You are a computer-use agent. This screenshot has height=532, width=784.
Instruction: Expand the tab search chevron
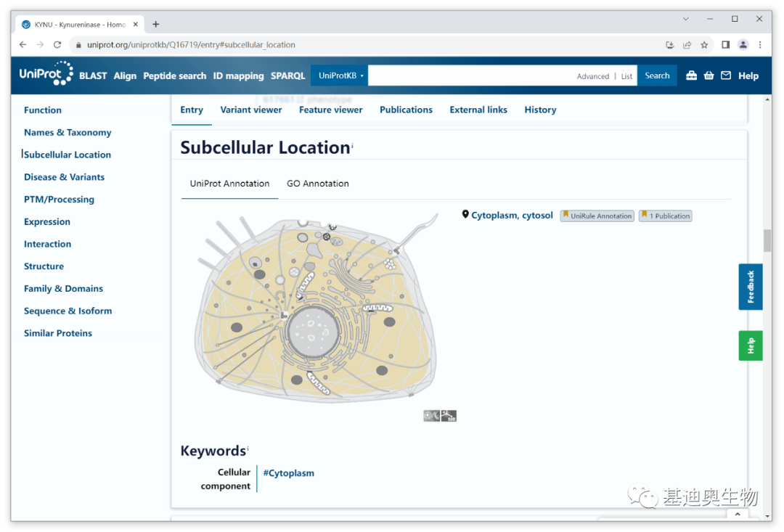pos(686,19)
